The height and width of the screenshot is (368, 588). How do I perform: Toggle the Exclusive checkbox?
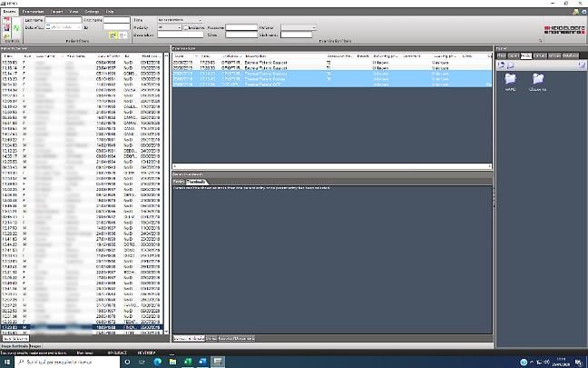[x=186, y=27]
